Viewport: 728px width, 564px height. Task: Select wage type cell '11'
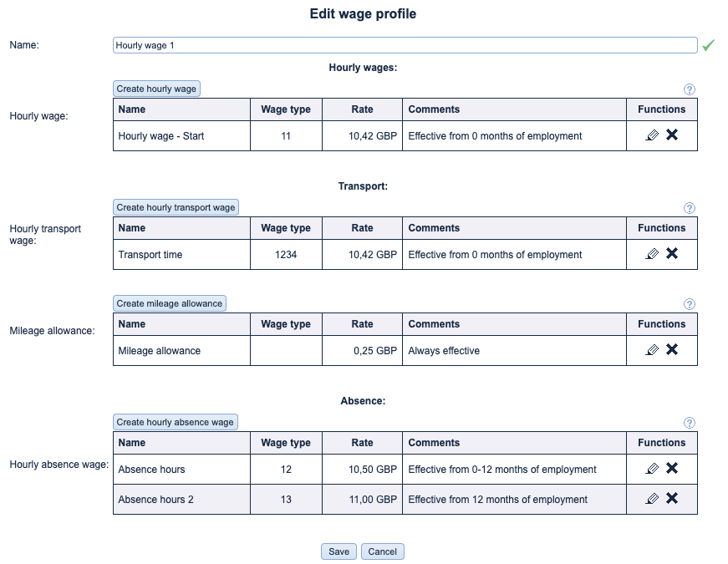pyautogui.click(x=286, y=136)
